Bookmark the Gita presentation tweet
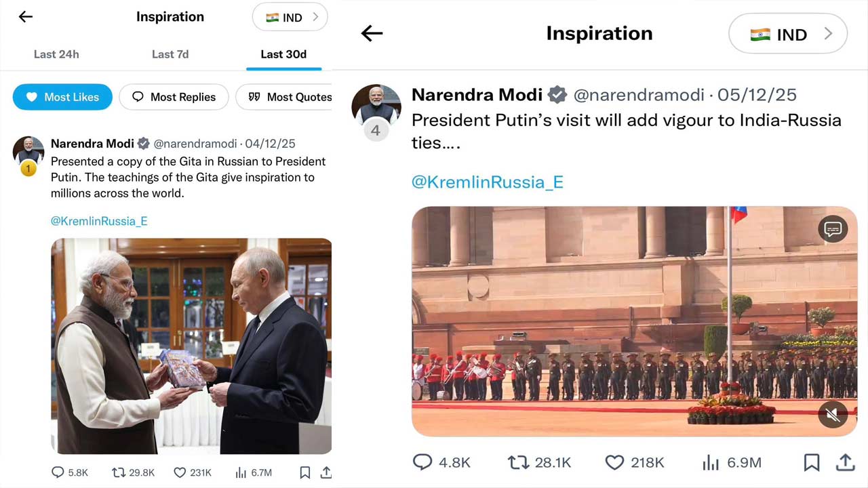868x488 pixels. (x=304, y=472)
